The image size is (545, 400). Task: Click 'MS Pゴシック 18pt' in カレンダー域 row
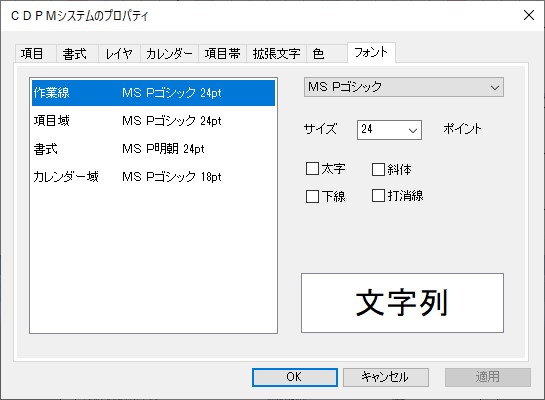click(172, 177)
